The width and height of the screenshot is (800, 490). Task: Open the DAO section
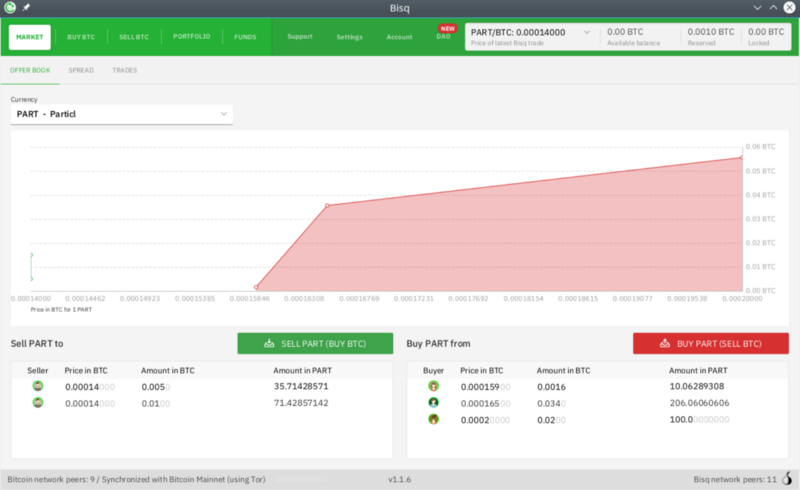click(x=443, y=36)
